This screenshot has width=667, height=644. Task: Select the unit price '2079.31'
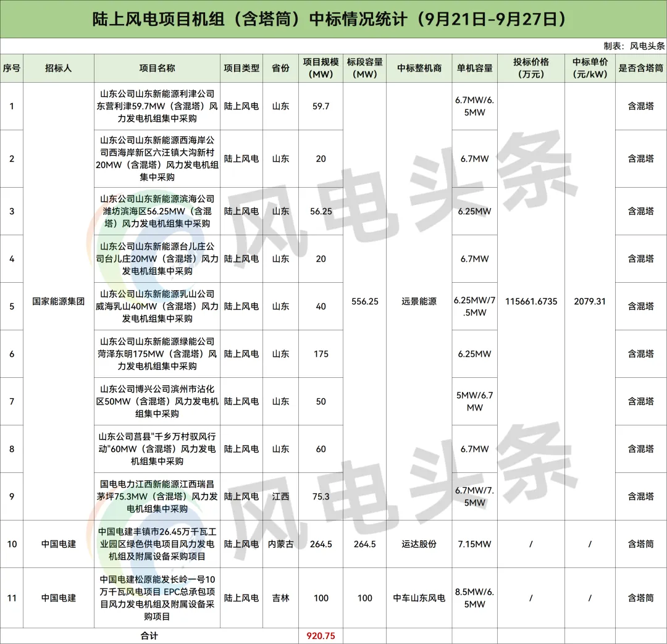[590, 301]
